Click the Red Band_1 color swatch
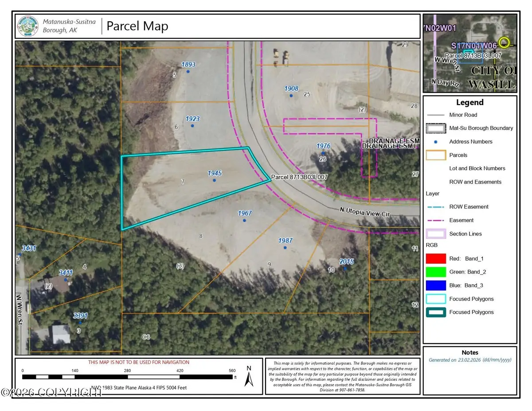Image resolution: width=532 pixels, height=411 pixels. coord(435,258)
